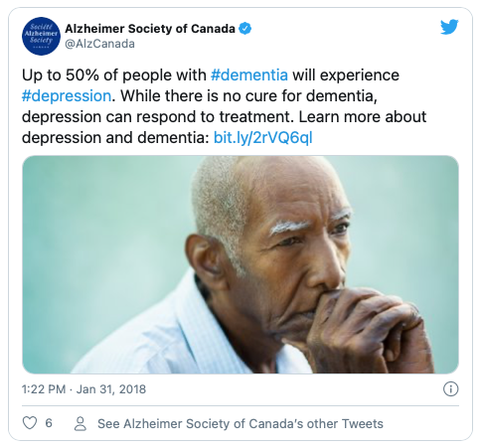Click the @AlzCanada handle
This screenshot has height=448, width=483.
(99, 44)
